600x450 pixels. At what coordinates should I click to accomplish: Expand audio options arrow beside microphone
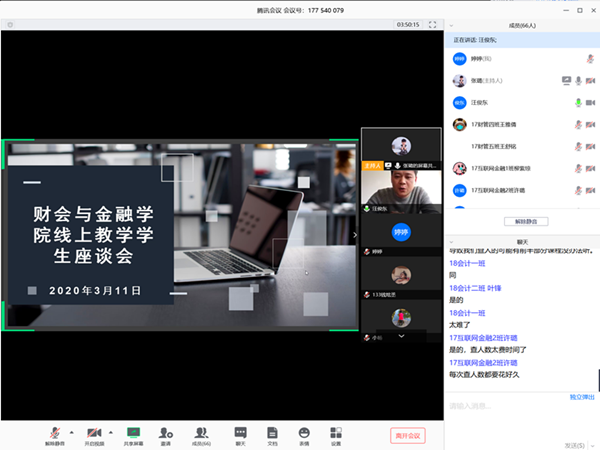coord(70,432)
